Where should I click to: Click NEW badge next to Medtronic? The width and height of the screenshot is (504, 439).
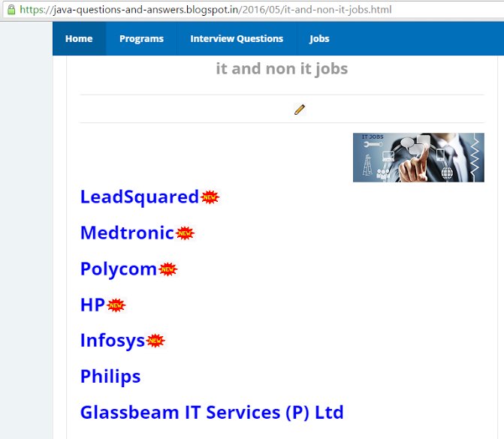pos(185,233)
